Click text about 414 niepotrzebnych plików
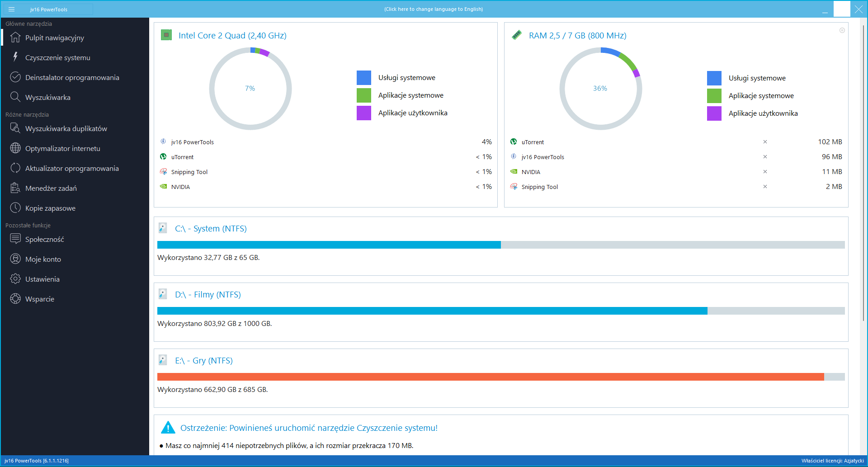The width and height of the screenshot is (868, 467). coord(289,445)
